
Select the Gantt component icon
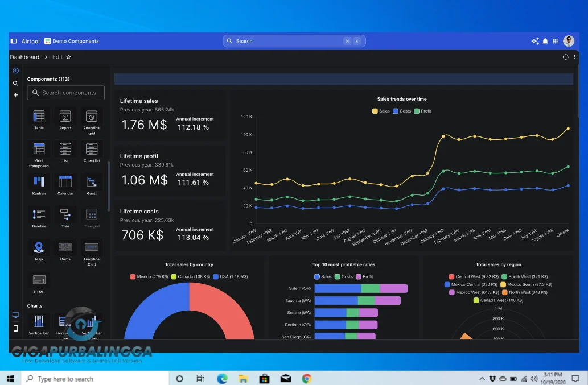(x=92, y=181)
